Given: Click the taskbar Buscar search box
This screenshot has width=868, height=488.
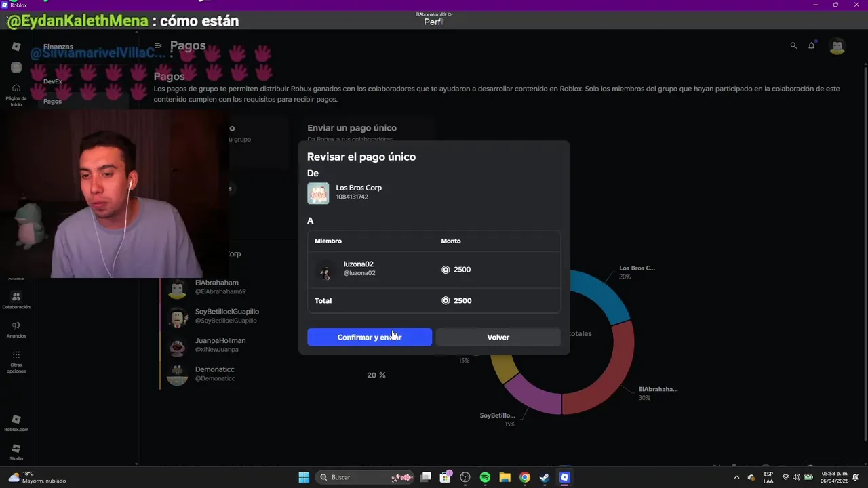Looking at the screenshot, I should pos(366,477).
